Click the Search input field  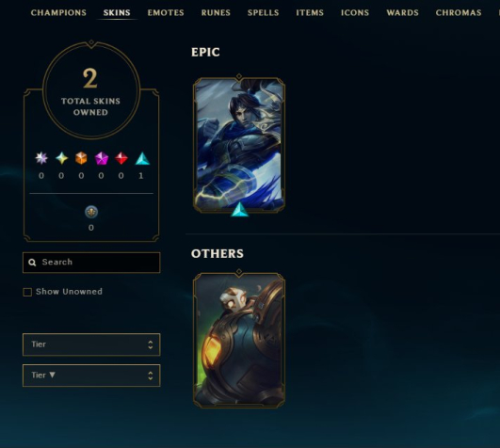[x=91, y=263]
